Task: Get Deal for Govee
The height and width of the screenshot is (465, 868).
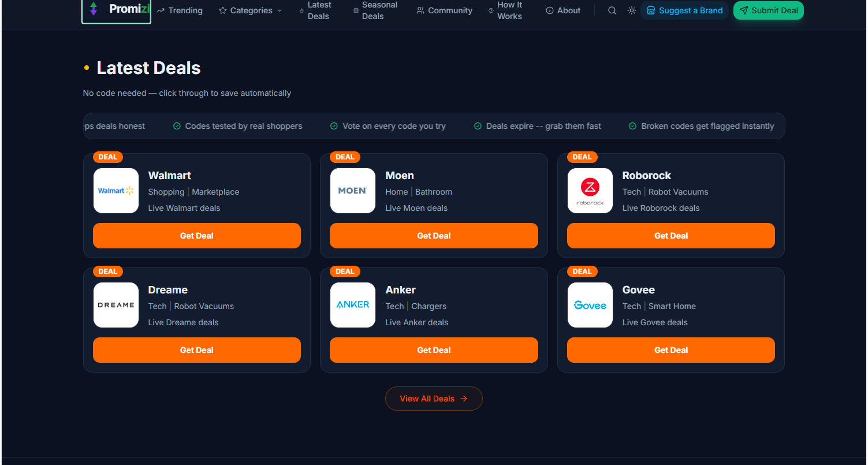Action: (x=671, y=350)
